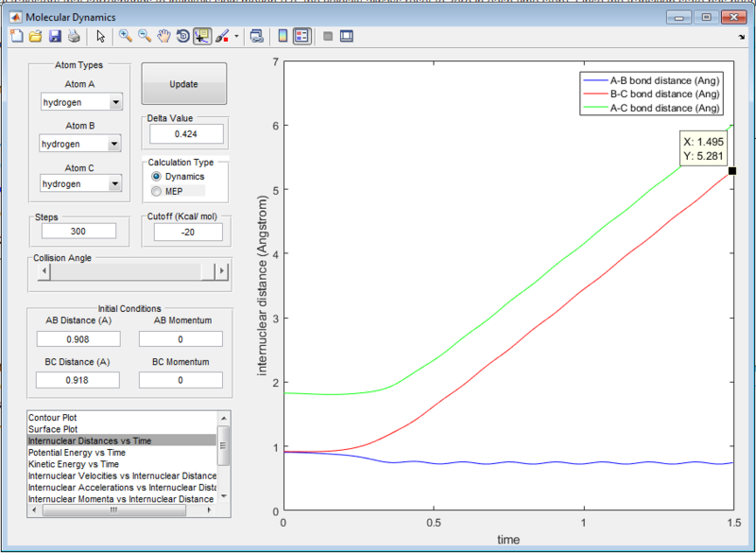
Task: Select the Dynamics calculation type
Action: 157,177
